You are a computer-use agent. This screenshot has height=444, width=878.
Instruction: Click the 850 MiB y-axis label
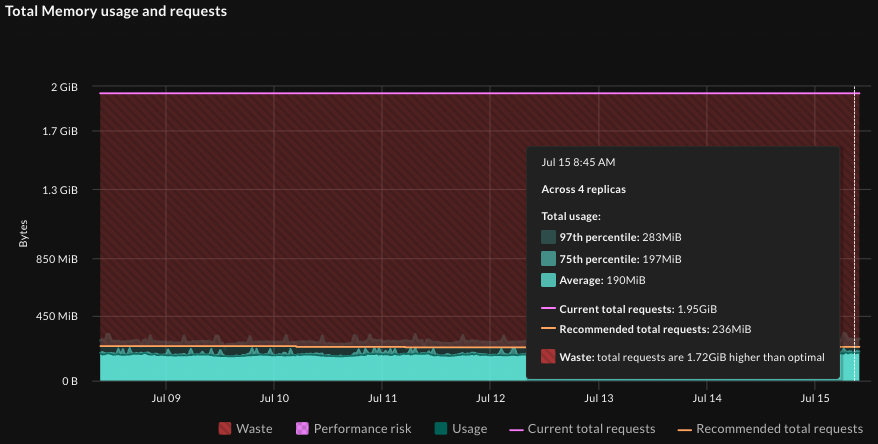click(57, 259)
